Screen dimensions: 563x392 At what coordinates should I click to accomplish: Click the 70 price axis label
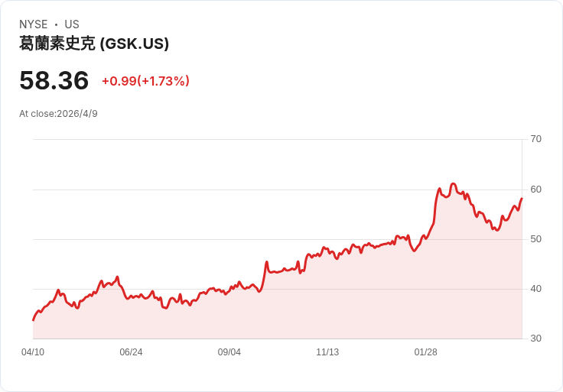pos(535,139)
